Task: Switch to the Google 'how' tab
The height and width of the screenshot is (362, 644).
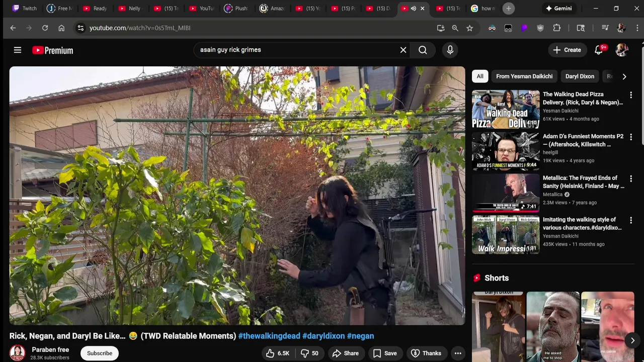Action: click(483, 9)
